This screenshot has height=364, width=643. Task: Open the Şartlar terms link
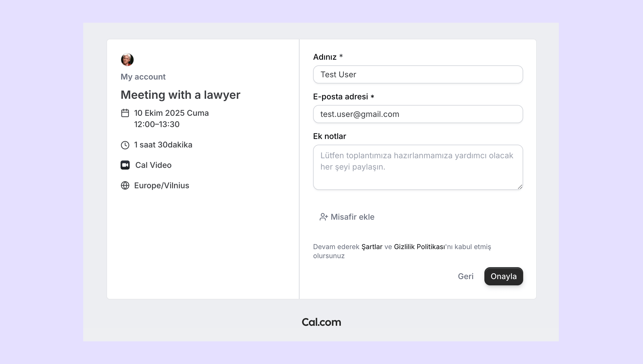pos(372,247)
